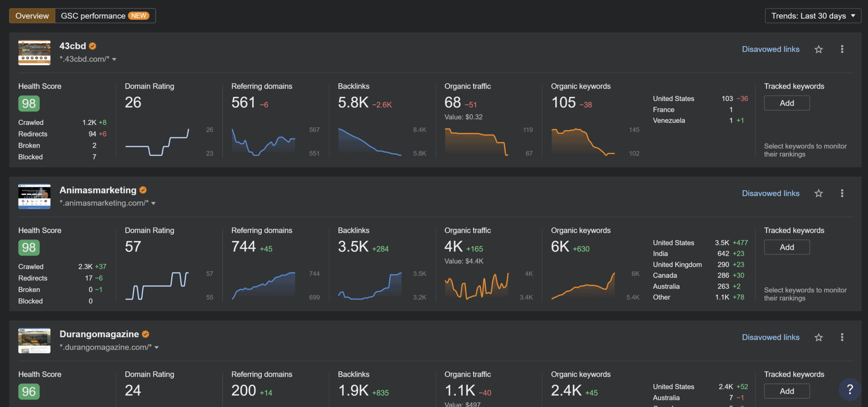This screenshot has width=868, height=407.
Task: Open Disavowed links for 43cbd
Action: (770, 49)
